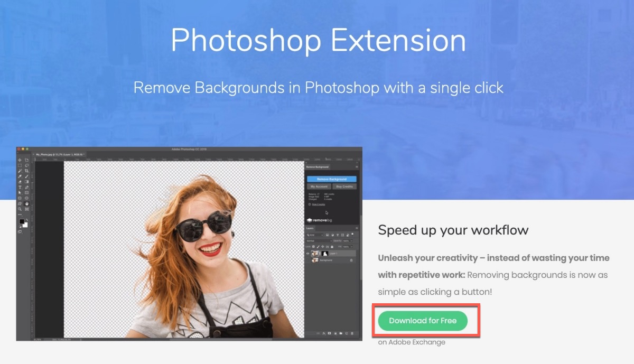Click the Delete layer trash icon
Image resolution: width=634 pixels, height=364 pixels.
tap(352, 333)
